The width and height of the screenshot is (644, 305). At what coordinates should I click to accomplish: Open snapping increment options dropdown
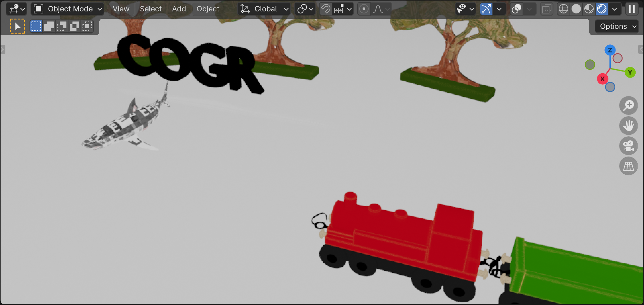(342, 9)
